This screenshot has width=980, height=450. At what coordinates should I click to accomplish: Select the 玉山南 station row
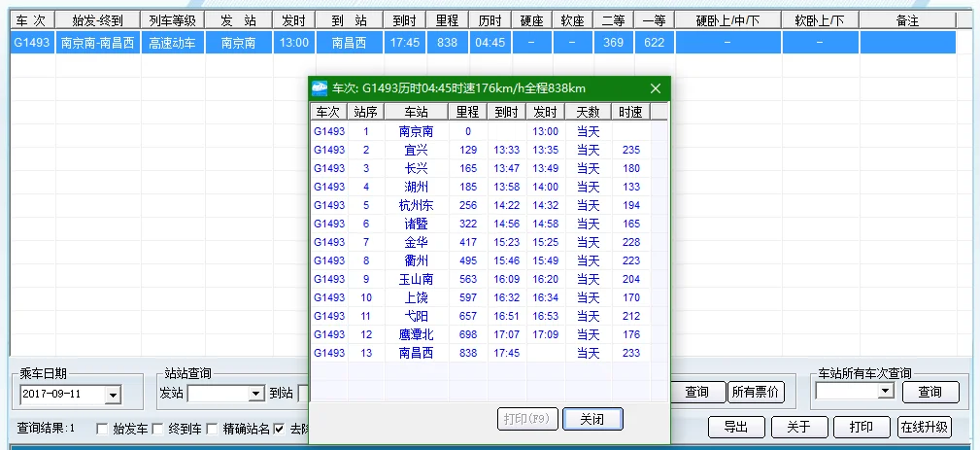(x=481, y=279)
